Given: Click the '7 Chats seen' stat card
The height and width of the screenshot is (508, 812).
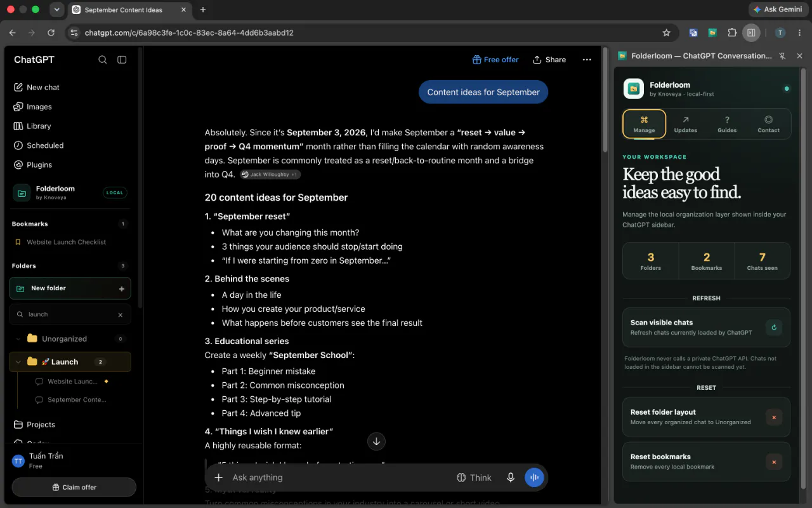Looking at the screenshot, I should pos(763,261).
